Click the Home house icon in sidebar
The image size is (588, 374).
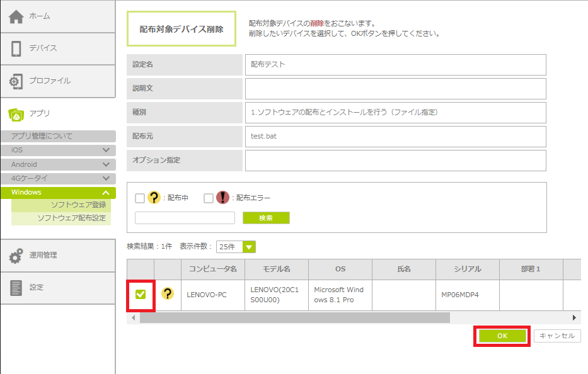[x=16, y=16]
